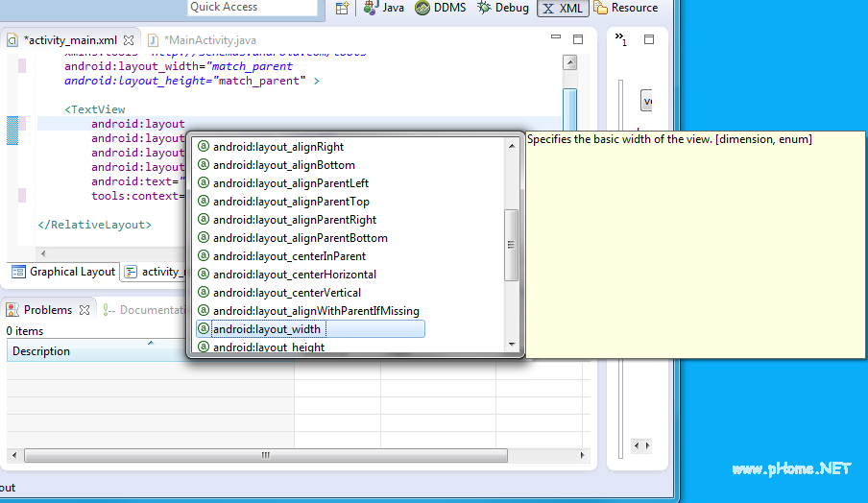Switch to the MainActivity.java tab

click(x=203, y=40)
